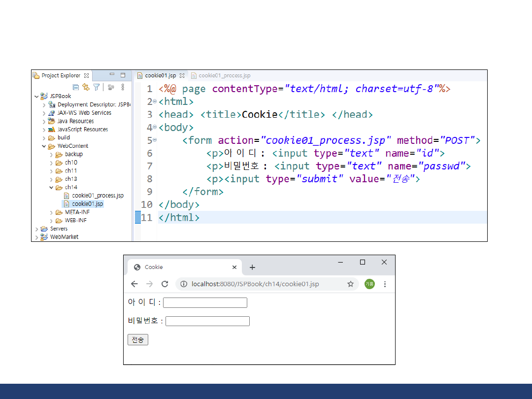
Task: Select the Project Explorer view tab
Action: coord(61,75)
